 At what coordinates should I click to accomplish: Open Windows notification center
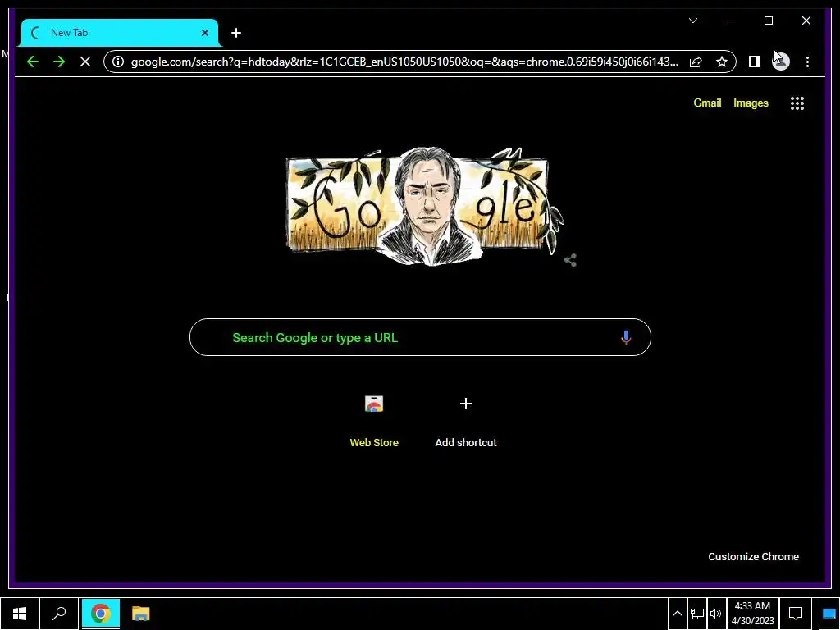click(796, 614)
